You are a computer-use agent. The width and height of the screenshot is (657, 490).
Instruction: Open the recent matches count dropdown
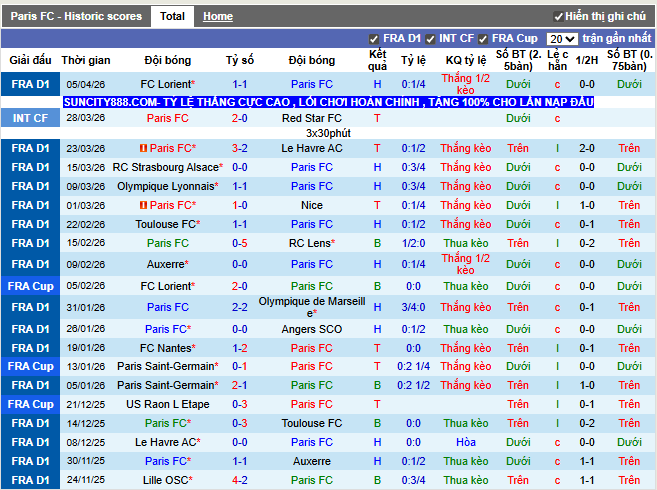click(561, 39)
